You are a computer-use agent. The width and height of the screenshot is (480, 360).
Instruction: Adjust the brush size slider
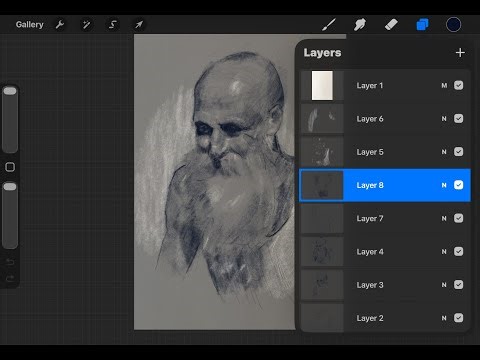tap(10, 119)
